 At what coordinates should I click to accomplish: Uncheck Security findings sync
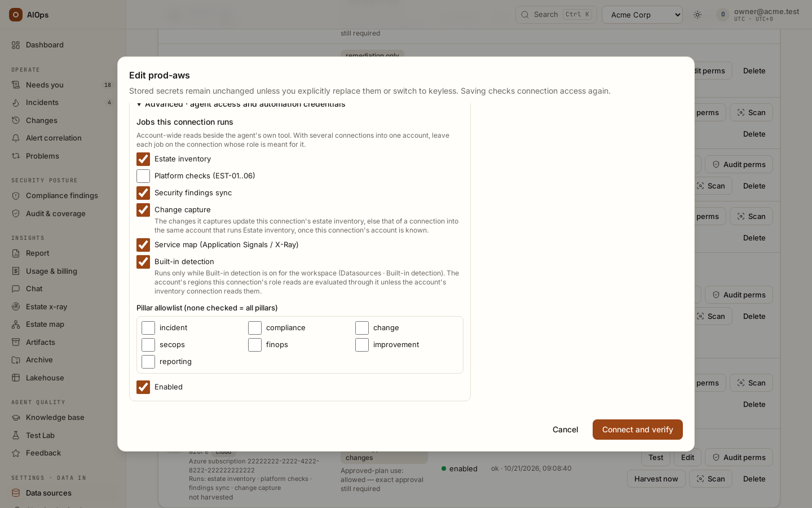click(143, 193)
